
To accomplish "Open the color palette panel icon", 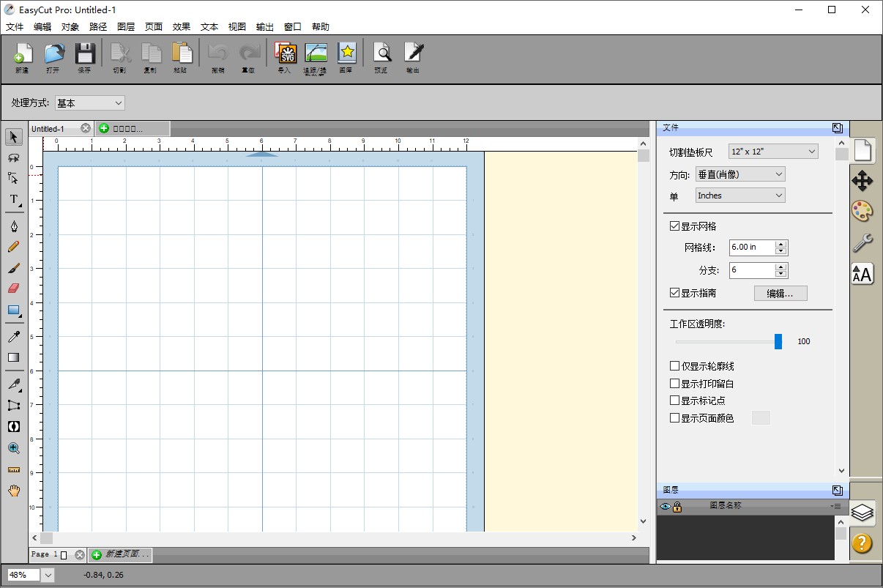I will tap(862, 212).
